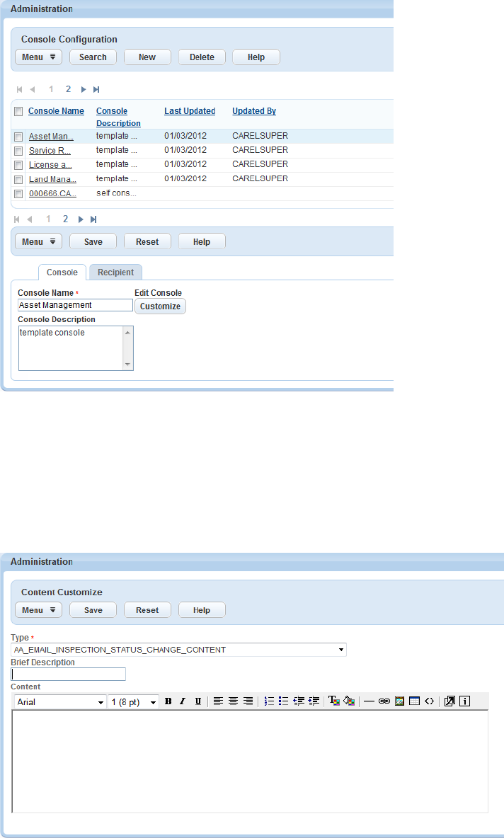Click the increase indent icon
Viewport: 504px width, 838px height.
pos(314,701)
